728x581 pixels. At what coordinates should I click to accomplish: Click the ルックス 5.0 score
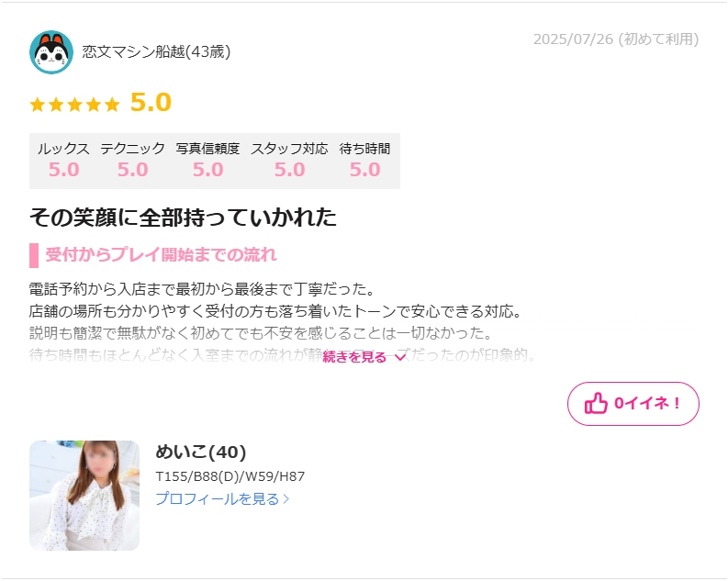coord(63,170)
